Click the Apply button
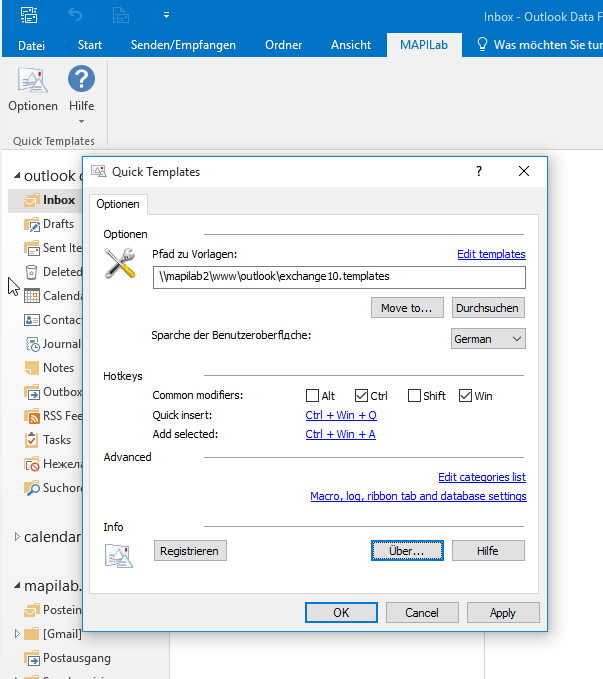This screenshot has height=679, width=603. [503, 613]
